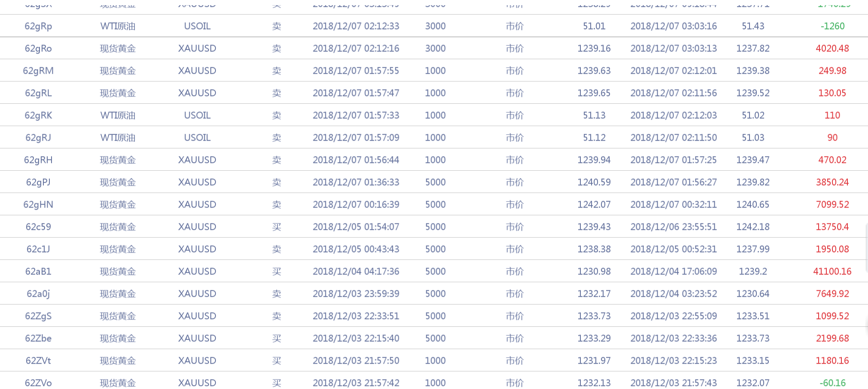Click the WTI原油 name in the 62gRp row
The image size is (868, 389).
(x=118, y=26)
